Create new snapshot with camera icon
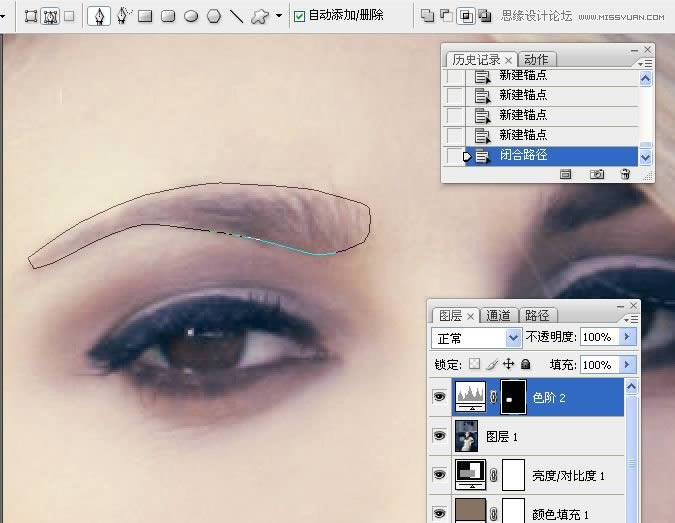675x523 pixels. click(597, 174)
